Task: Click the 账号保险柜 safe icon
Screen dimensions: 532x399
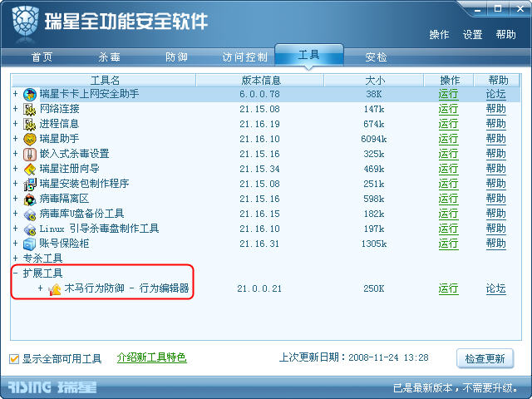Action: tap(30, 244)
